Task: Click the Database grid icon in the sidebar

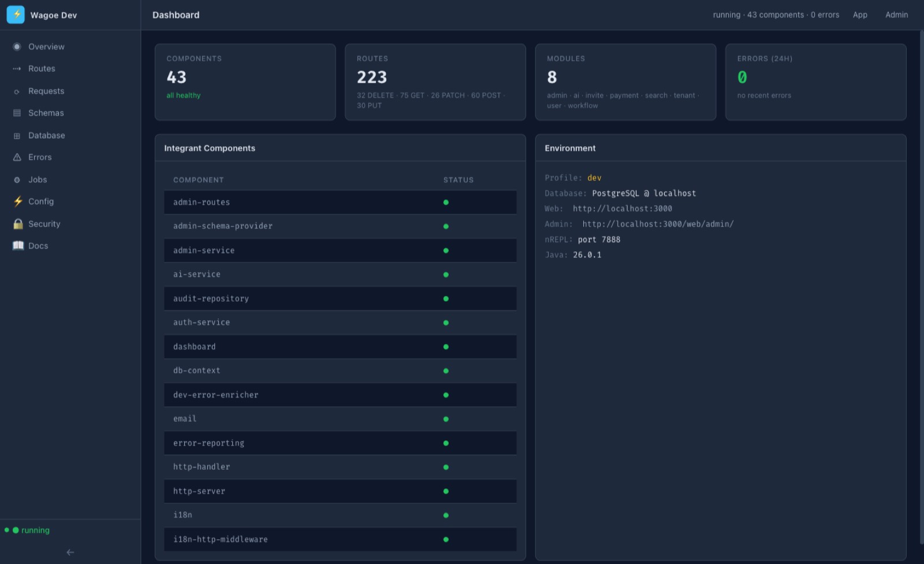Action: (x=17, y=136)
